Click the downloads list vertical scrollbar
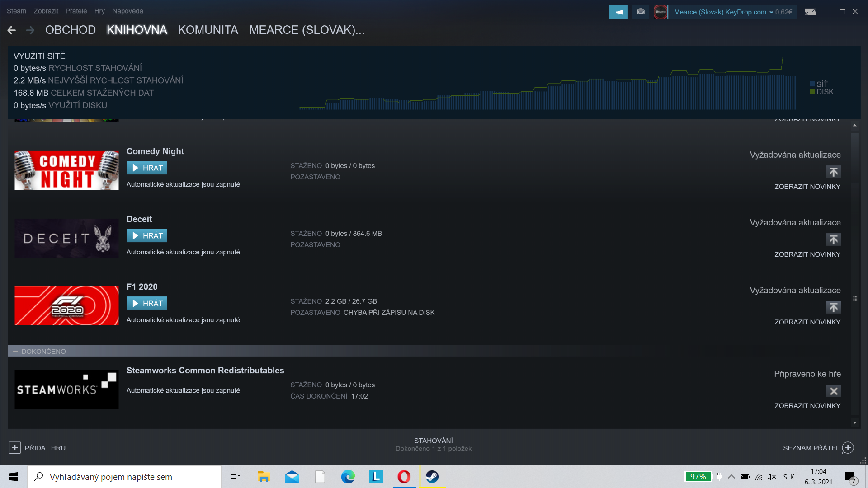The width and height of the screenshot is (868, 488). (854, 298)
